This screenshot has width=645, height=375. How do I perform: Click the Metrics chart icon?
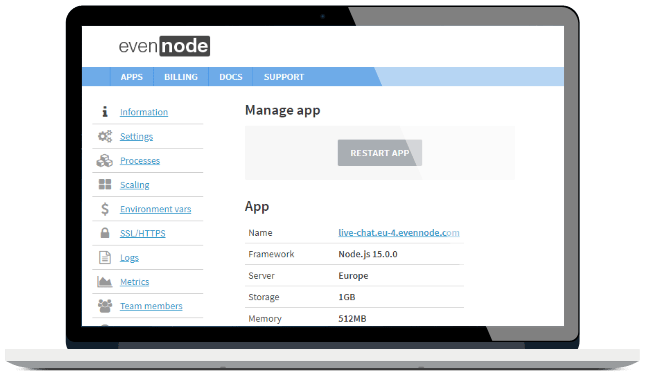pos(104,281)
